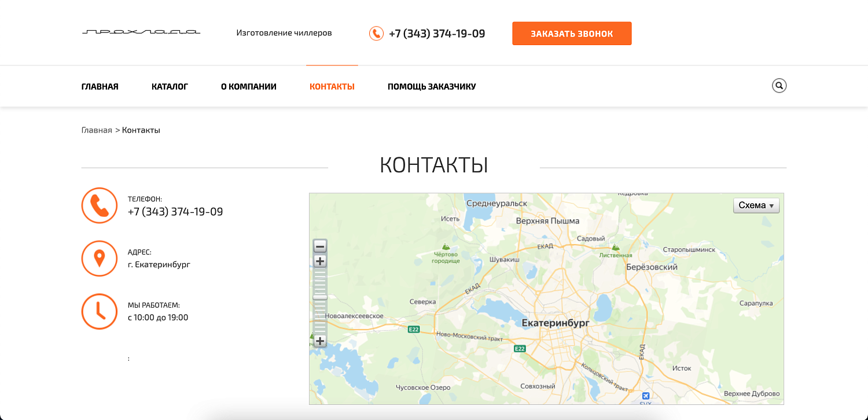Click the plus button right under the minus
868x420 pixels.
320,261
